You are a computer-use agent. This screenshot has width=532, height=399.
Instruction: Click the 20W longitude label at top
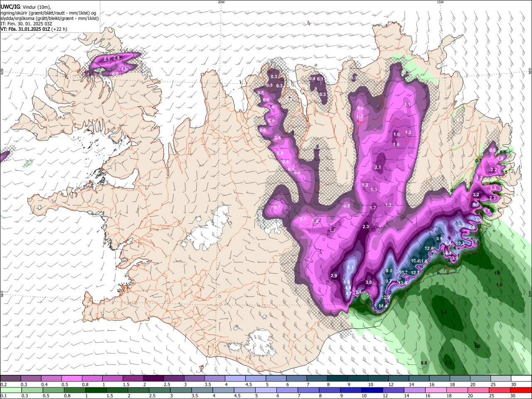221,2
